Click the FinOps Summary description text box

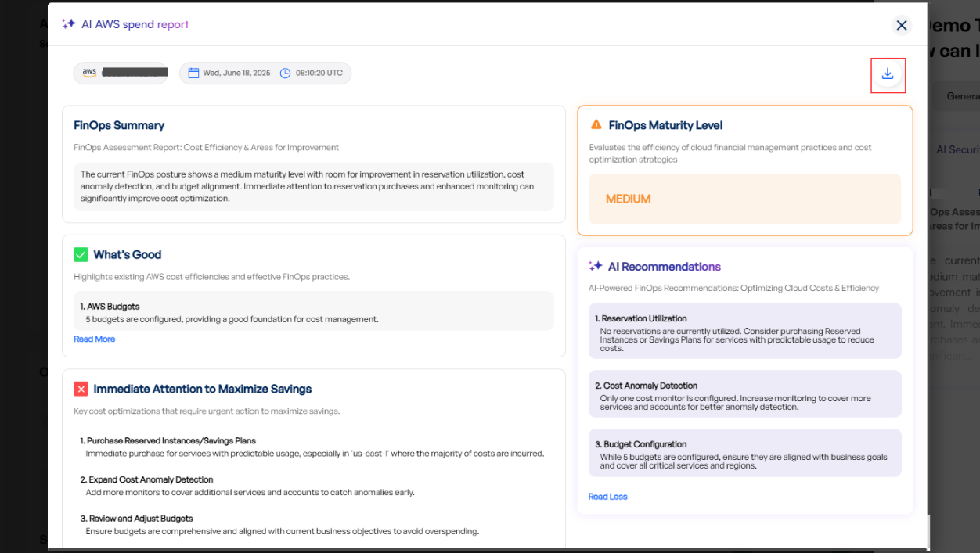(x=313, y=187)
